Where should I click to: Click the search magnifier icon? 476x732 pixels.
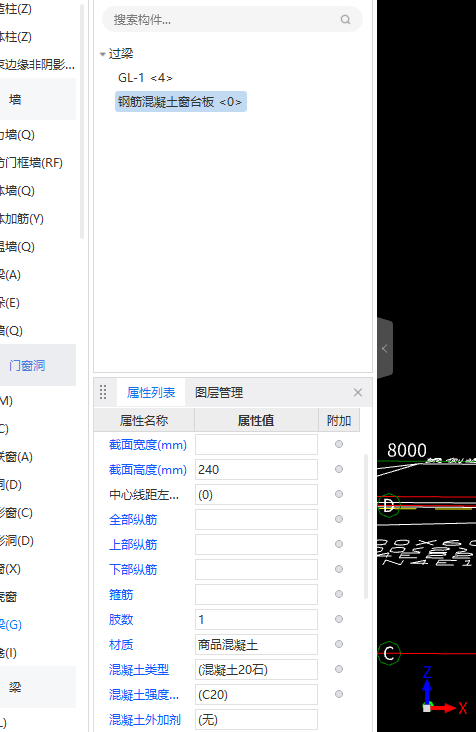click(345, 20)
